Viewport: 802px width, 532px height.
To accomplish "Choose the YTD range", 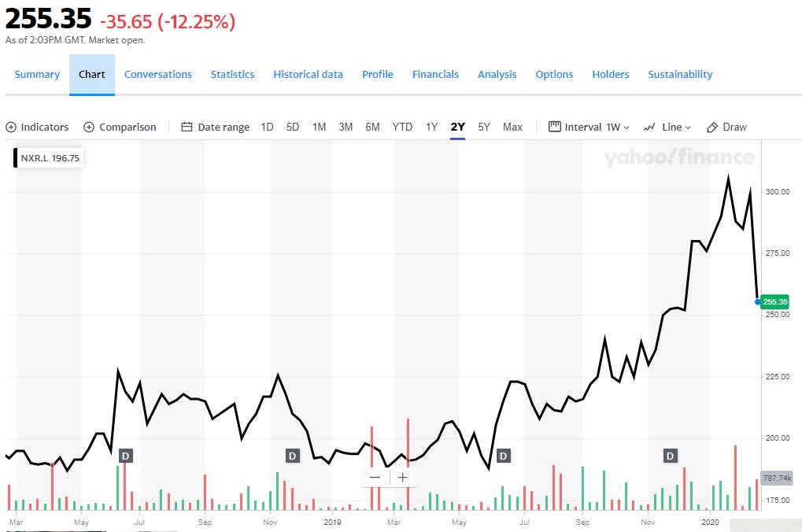I will click(x=402, y=127).
